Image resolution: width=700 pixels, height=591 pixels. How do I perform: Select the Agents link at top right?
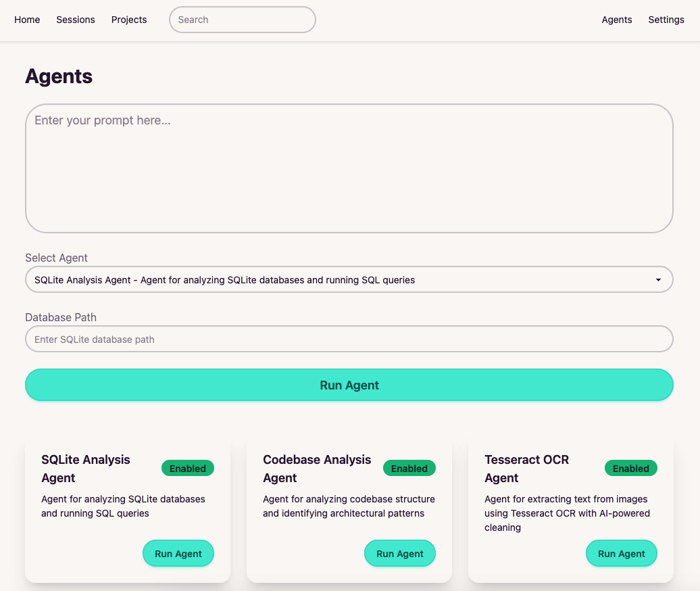click(617, 20)
